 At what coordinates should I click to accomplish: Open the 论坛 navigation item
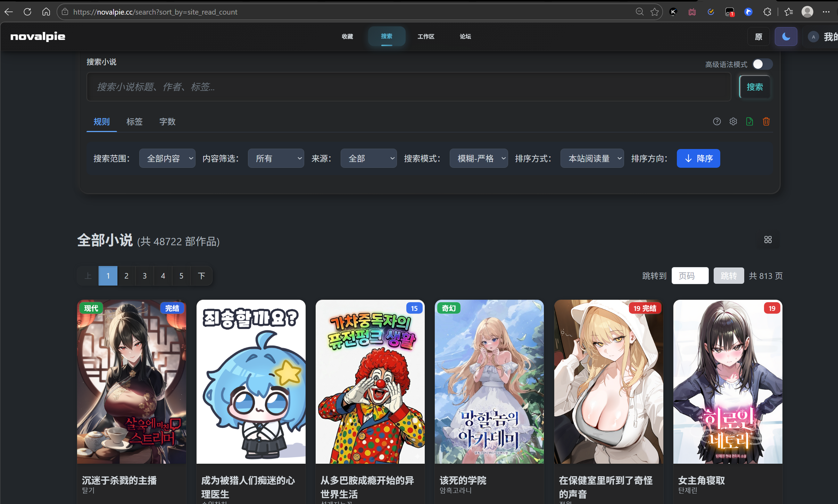pyautogui.click(x=465, y=36)
